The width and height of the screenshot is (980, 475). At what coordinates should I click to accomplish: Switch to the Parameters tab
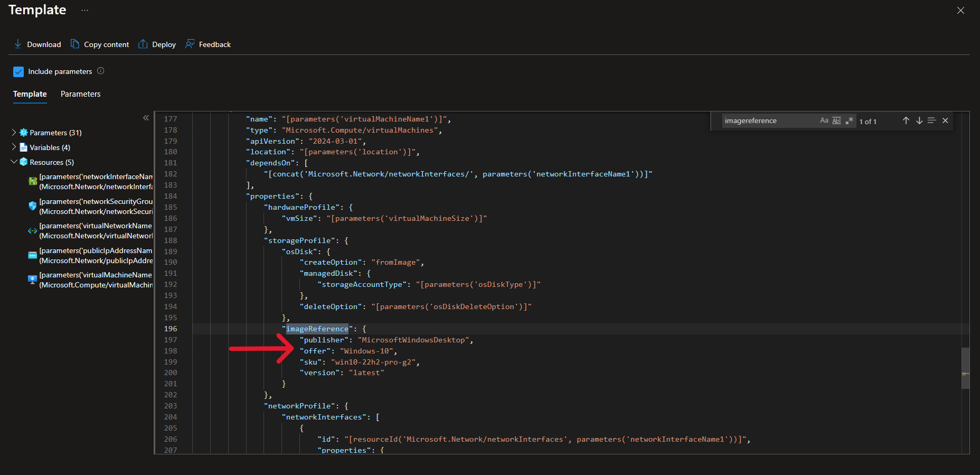pos(80,94)
